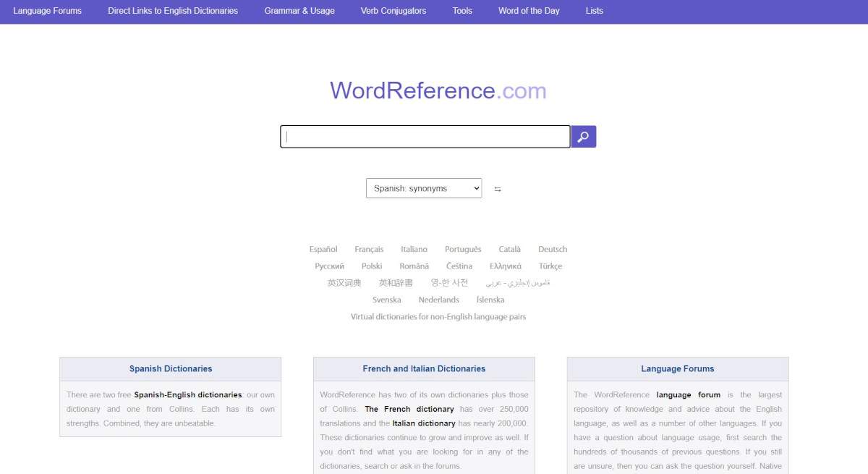Click the Spanish Dictionaries card heading
868x474 pixels.
[171, 369]
